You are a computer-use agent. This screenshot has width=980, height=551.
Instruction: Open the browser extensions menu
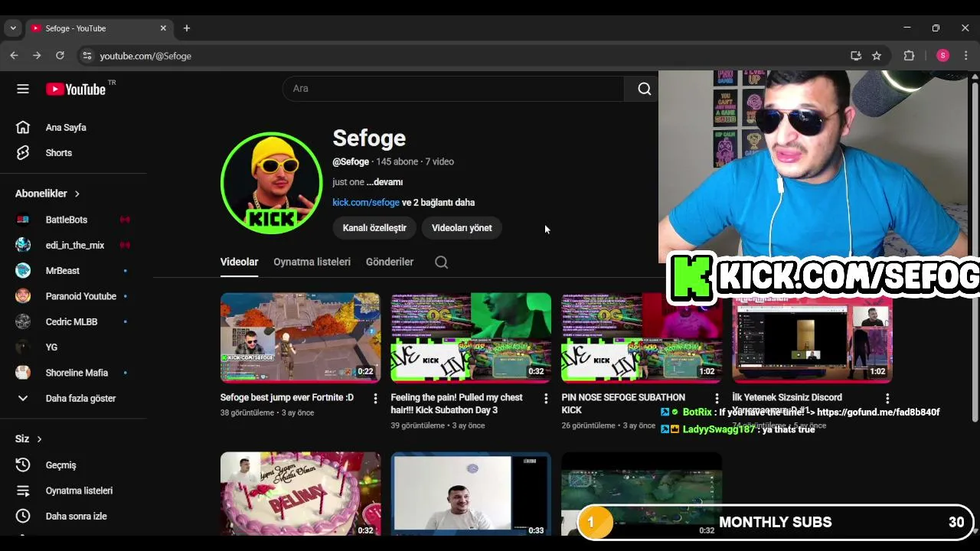909,56
